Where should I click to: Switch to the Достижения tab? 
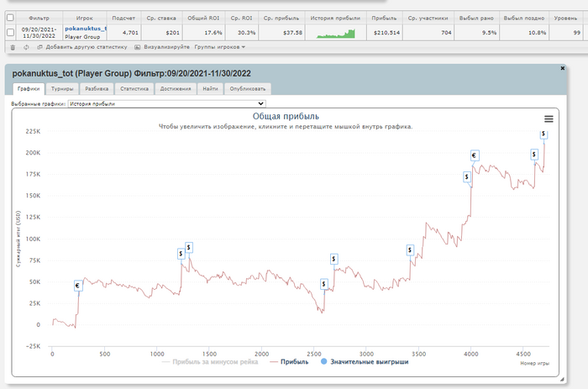(176, 89)
